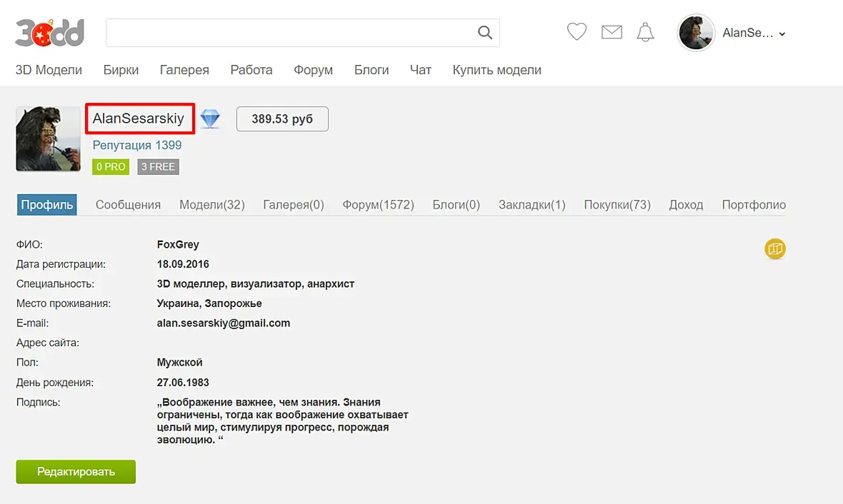Click the AlanSesarskiy username heading
This screenshot has height=504, width=843.
pos(138,119)
